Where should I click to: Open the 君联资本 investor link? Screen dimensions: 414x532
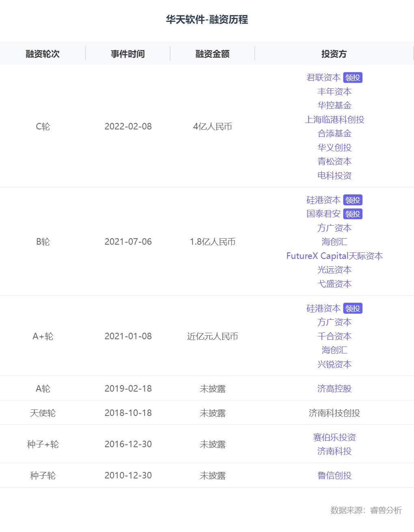(323, 78)
